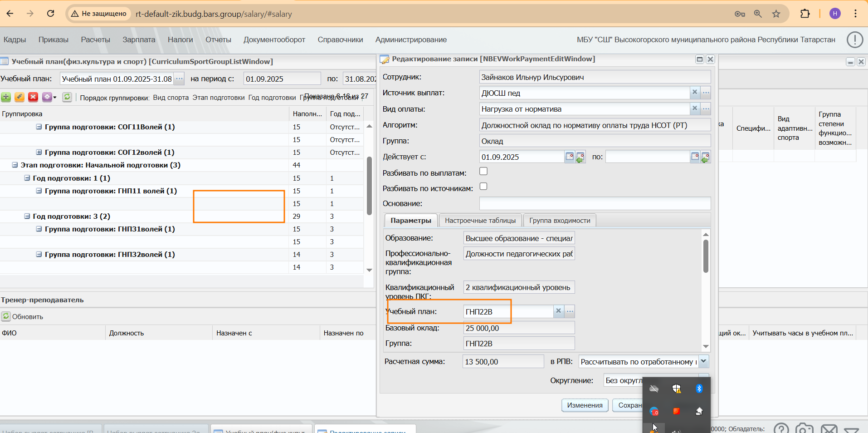Screen dimensions: 868x433
Task: Open Справочники menu
Action: [340, 39]
